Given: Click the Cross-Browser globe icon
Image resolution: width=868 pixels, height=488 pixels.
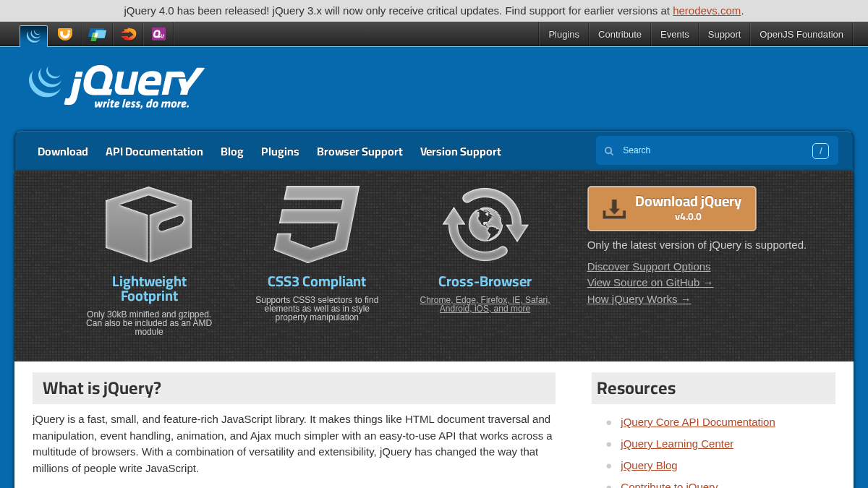Looking at the screenshot, I should 485,224.
